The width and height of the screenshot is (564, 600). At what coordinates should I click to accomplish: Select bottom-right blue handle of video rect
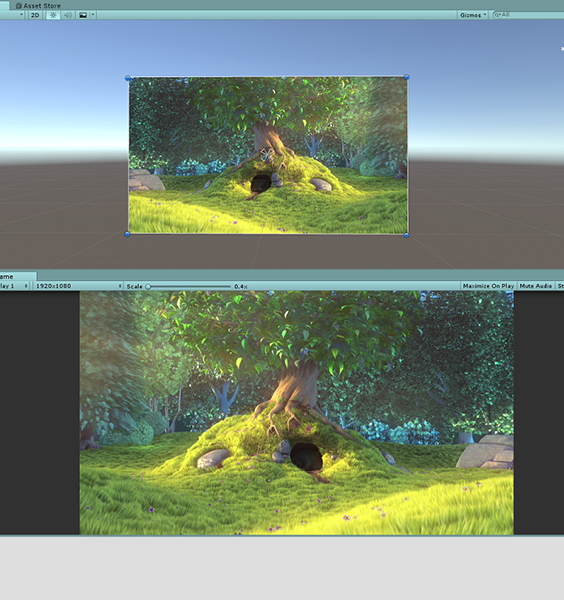tap(406, 235)
